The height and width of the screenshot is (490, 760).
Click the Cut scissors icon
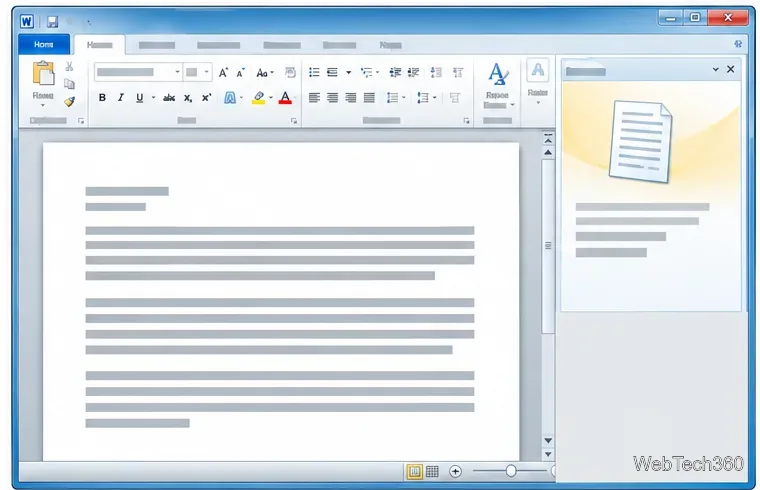(x=69, y=66)
